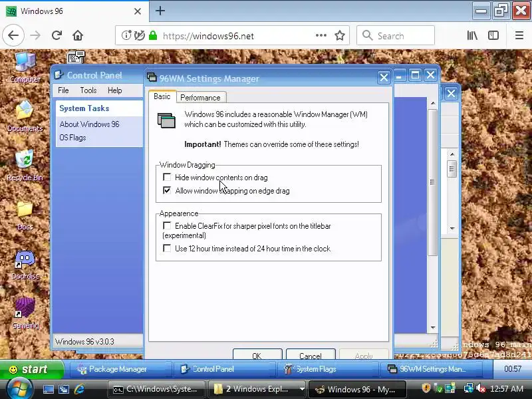Open the Firefox hamburger menu
Screen dimensions: 532x399
[x=519, y=35]
